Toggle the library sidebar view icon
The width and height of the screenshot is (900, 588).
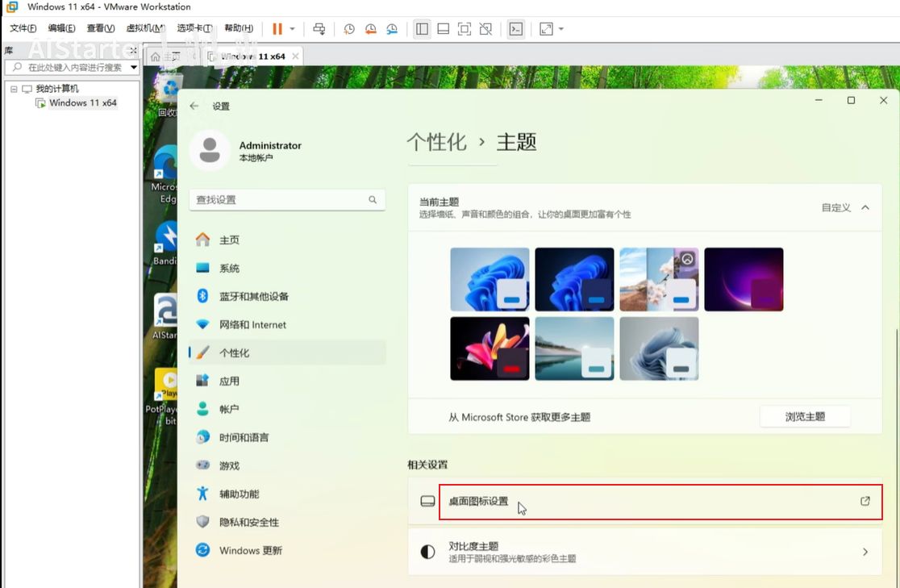[422, 29]
